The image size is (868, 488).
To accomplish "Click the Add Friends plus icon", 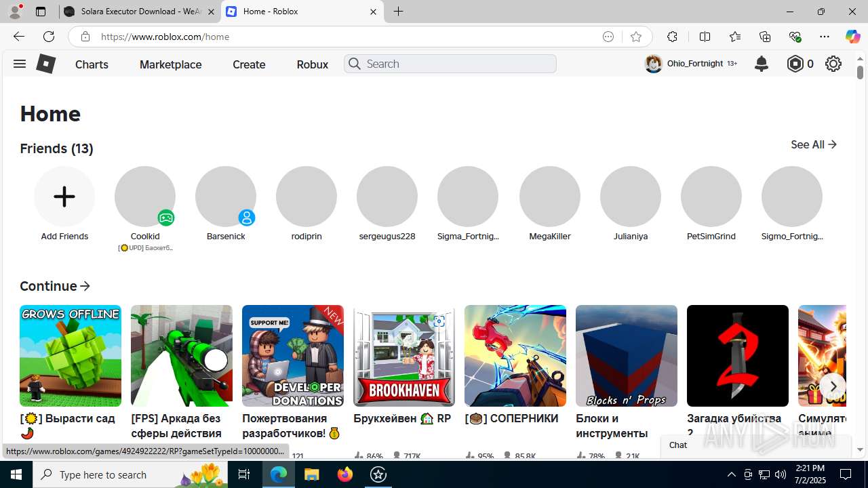I will [x=64, y=197].
